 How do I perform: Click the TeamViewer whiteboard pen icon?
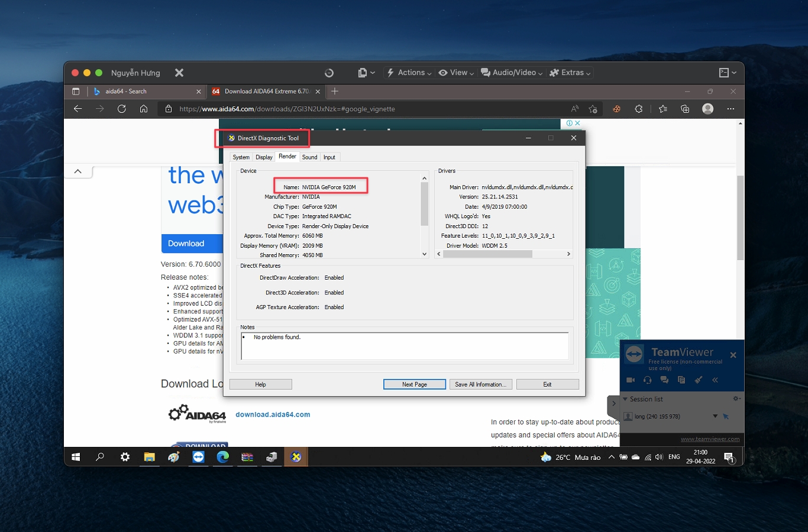coord(699,380)
